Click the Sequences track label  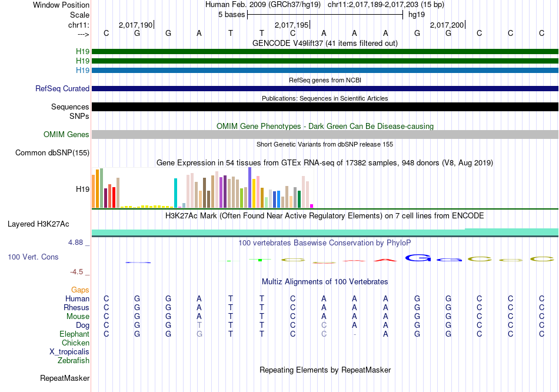[70, 107]
